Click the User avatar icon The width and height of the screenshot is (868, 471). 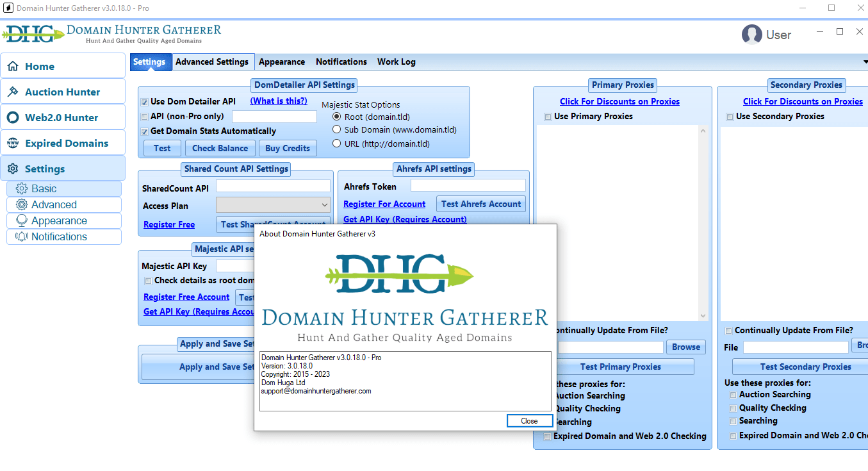[751, 35]
